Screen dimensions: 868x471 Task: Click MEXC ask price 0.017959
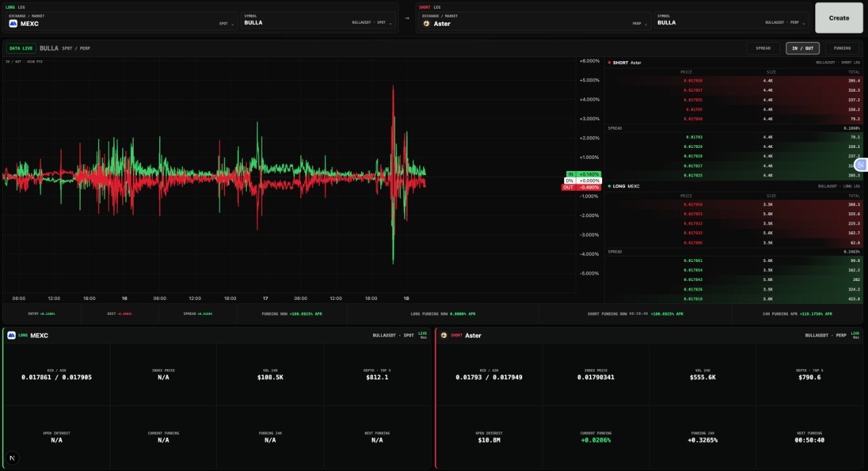(693, 204)
